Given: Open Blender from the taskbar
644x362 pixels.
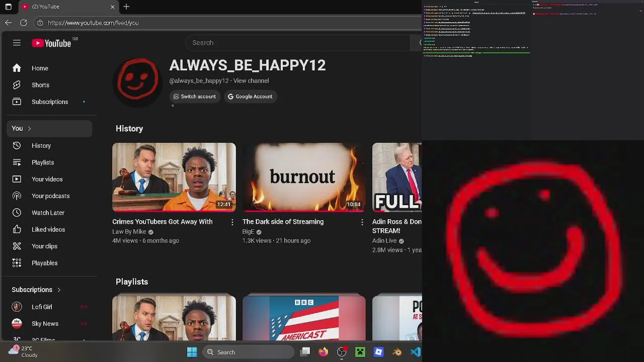Looking at the screenshot, I should 397,352.
